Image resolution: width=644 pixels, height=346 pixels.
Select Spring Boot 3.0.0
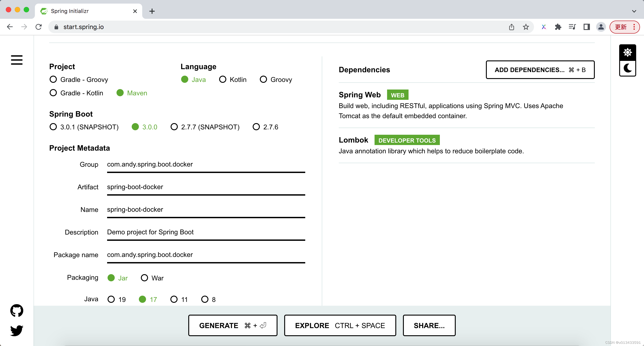[144, 127]
